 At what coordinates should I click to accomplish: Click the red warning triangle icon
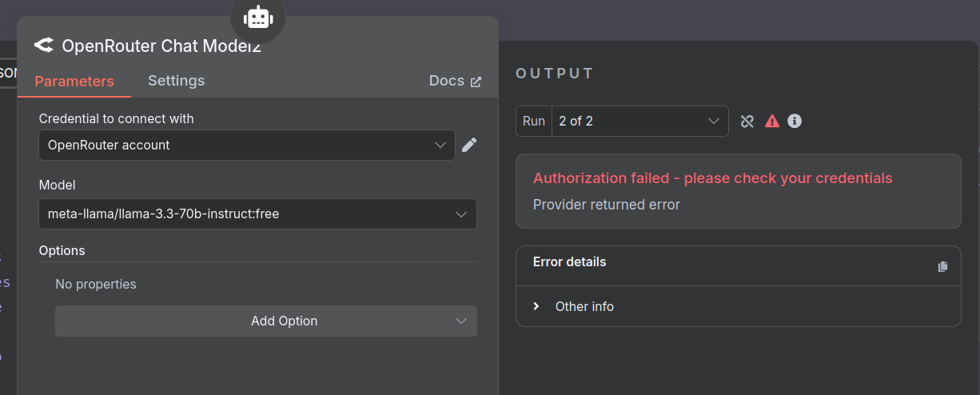[x=771, y=122]
